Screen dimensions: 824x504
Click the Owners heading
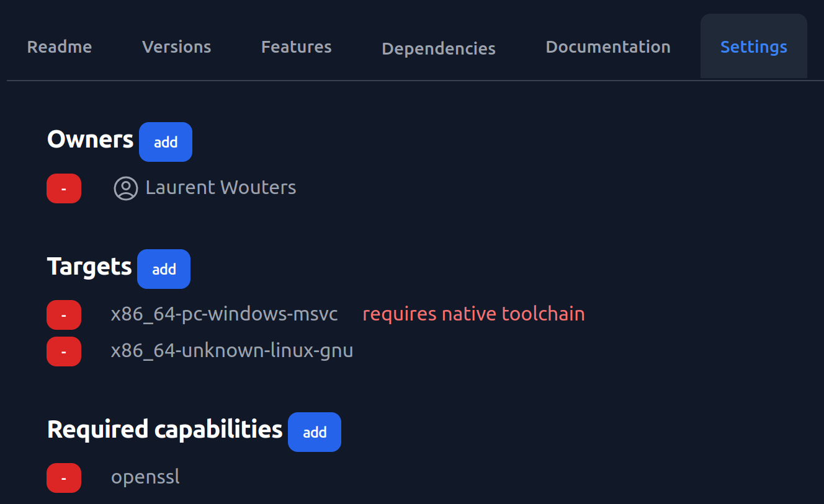[x=91, y=139]
